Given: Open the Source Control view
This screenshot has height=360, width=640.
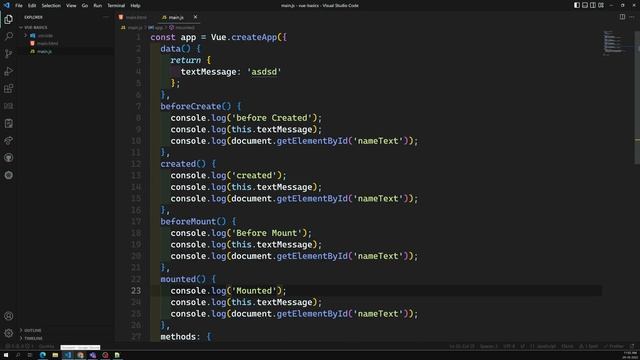Looking at the screenshot, I should coord(9,53).
